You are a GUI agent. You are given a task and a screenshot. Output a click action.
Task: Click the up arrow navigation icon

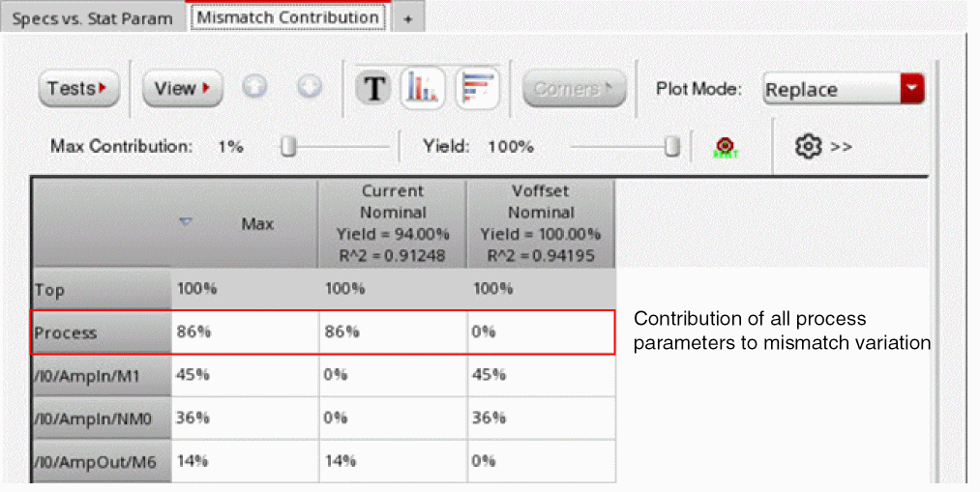[253, 88]
